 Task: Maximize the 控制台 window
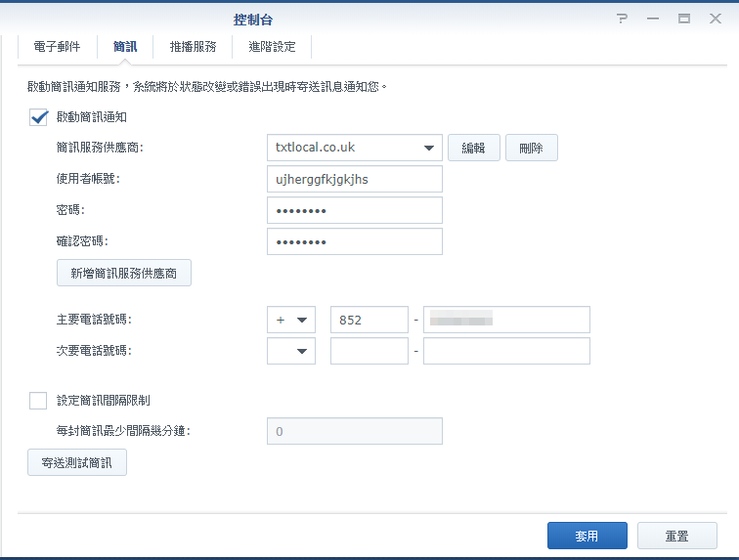pos(684,19)
